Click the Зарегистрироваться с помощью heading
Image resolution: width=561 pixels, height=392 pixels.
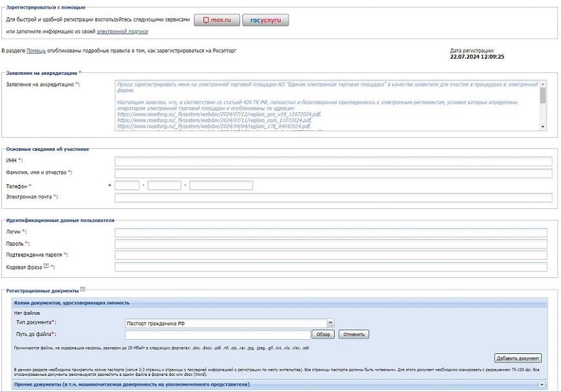[x=46, y=7]
